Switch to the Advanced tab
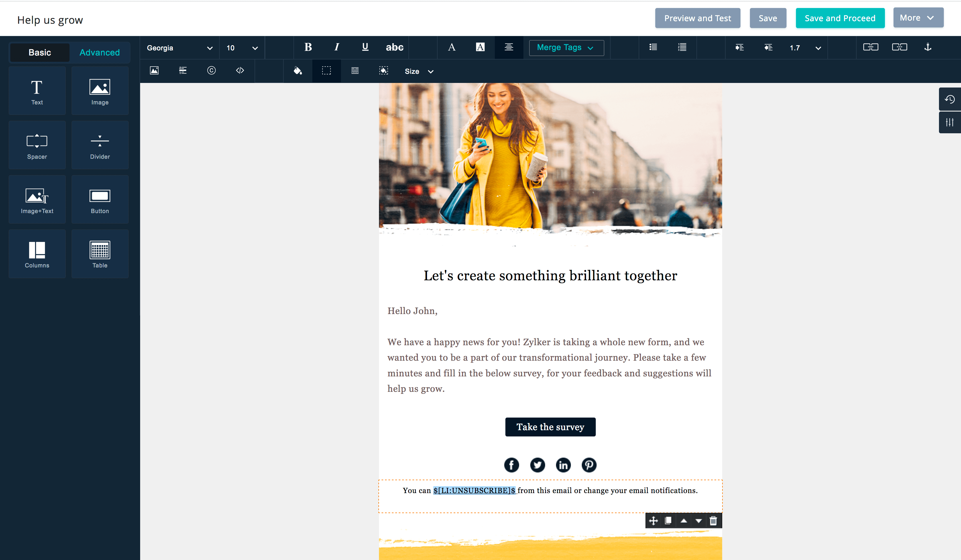Viewport: 961px width, 560px height. coord(100,52)
